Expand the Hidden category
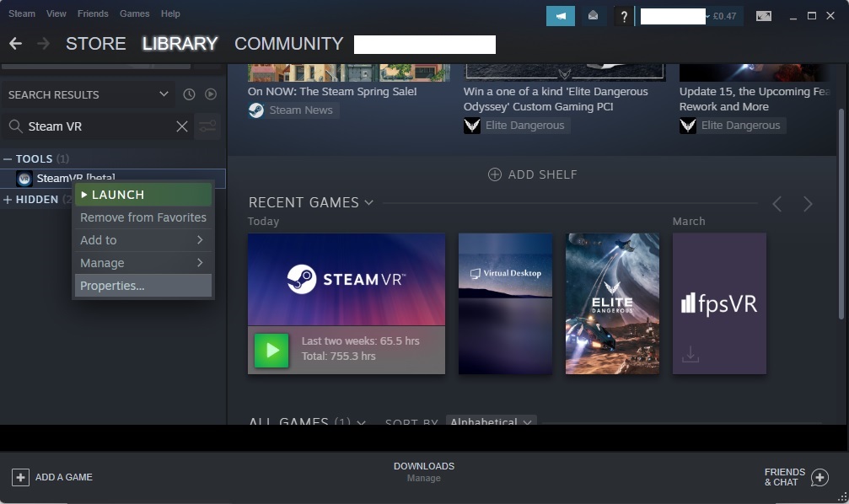849x504 pixels. [x=8, y=200]
